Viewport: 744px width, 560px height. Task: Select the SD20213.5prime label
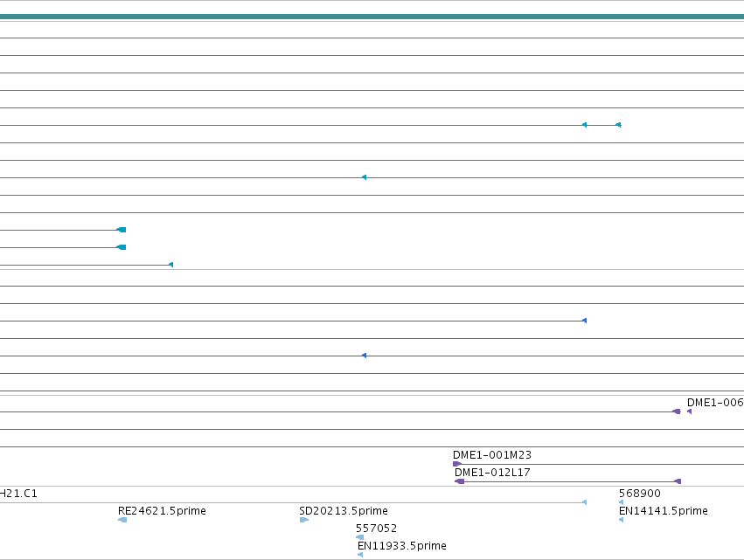click(x=344, y=511)
